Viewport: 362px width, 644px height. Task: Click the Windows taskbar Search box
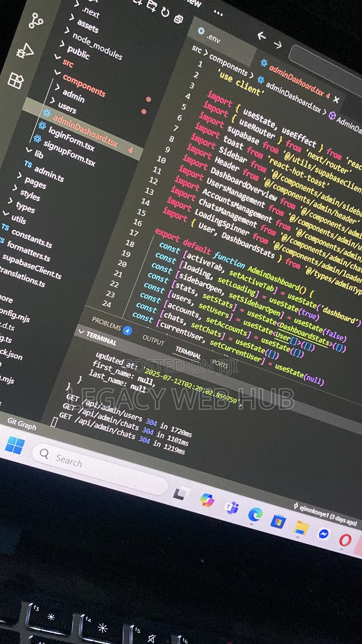[x=100, y=469]
